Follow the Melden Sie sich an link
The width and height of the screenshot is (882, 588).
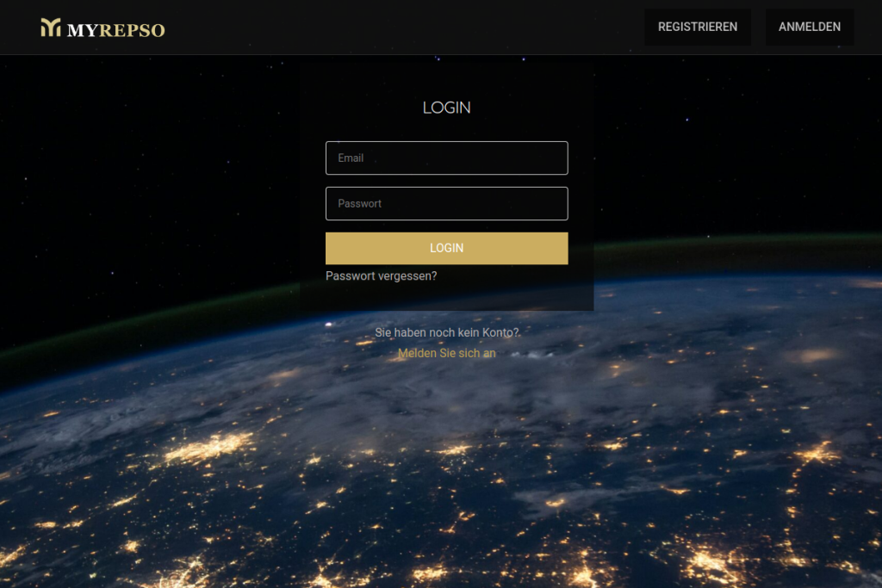[447, 353]
